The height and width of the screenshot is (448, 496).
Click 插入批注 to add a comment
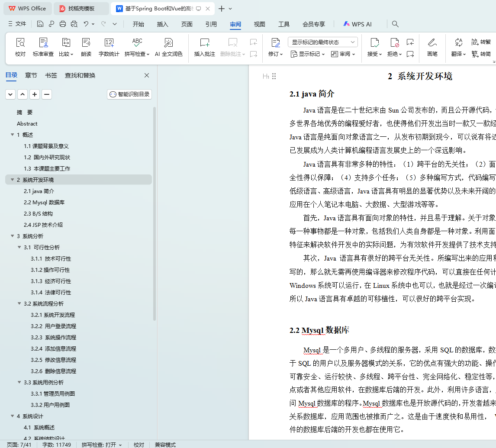(x=204, y=47)
